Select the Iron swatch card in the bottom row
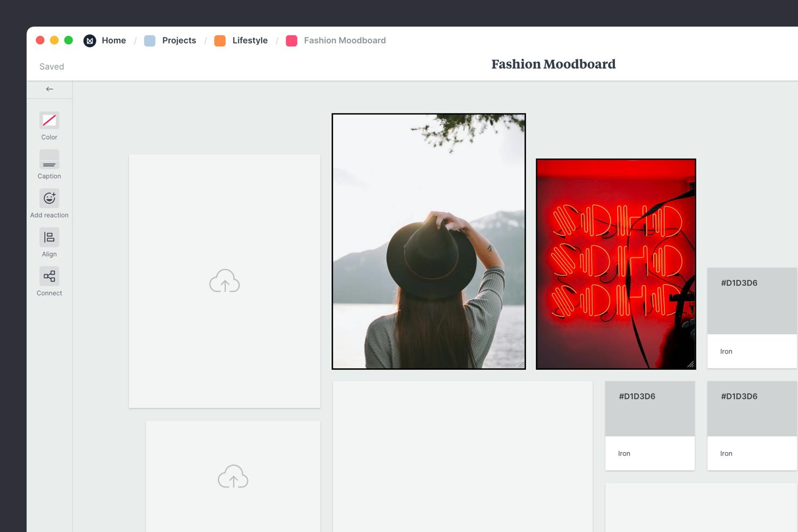 (650, 426)
